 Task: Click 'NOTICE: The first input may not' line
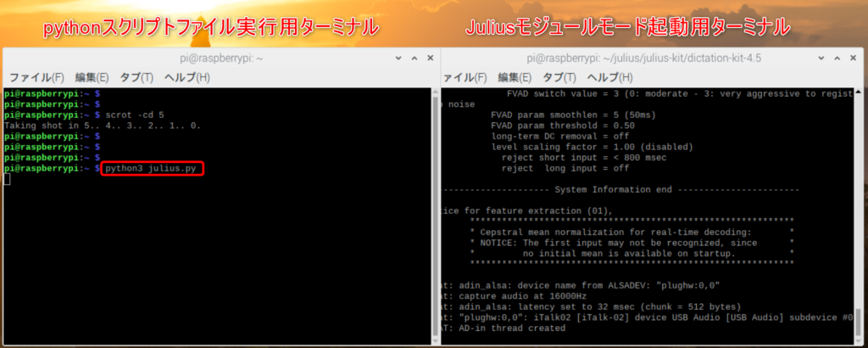click(618, 243)
